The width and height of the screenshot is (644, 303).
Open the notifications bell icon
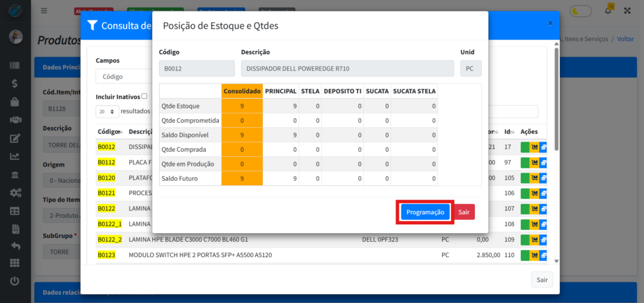tap(608, 10)
